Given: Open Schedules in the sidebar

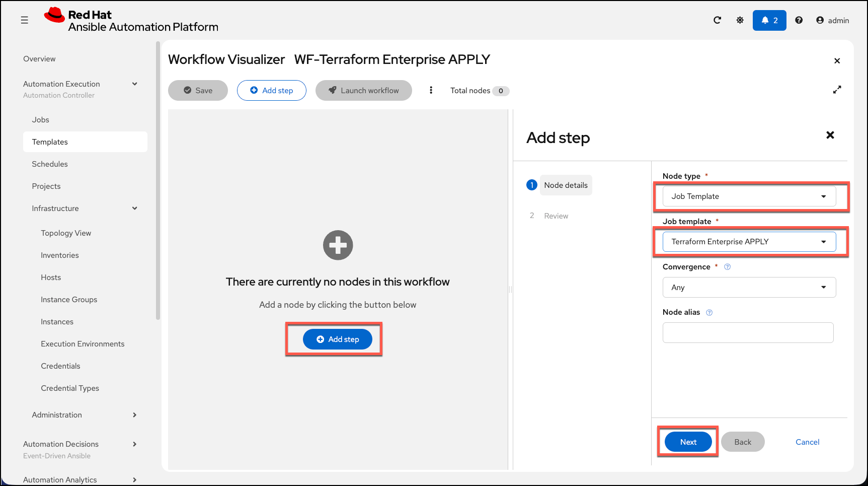Looking at the screenshot, I should (49, 164).
